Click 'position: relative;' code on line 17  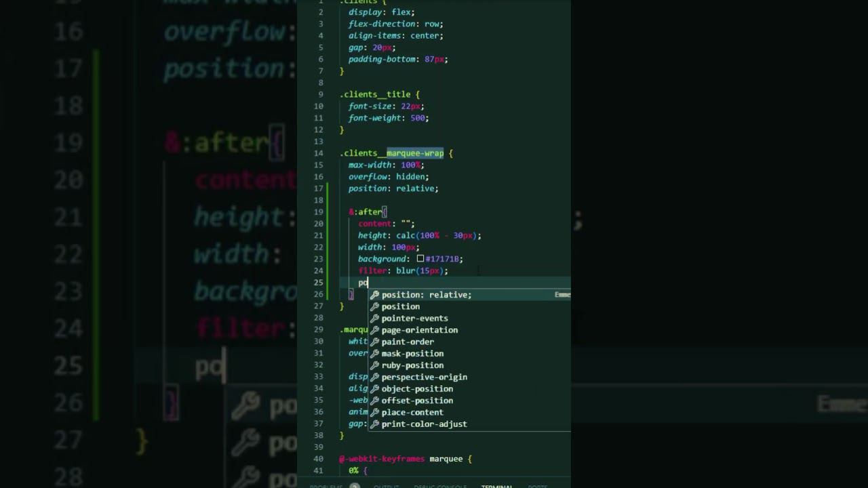tap(393, 188)
